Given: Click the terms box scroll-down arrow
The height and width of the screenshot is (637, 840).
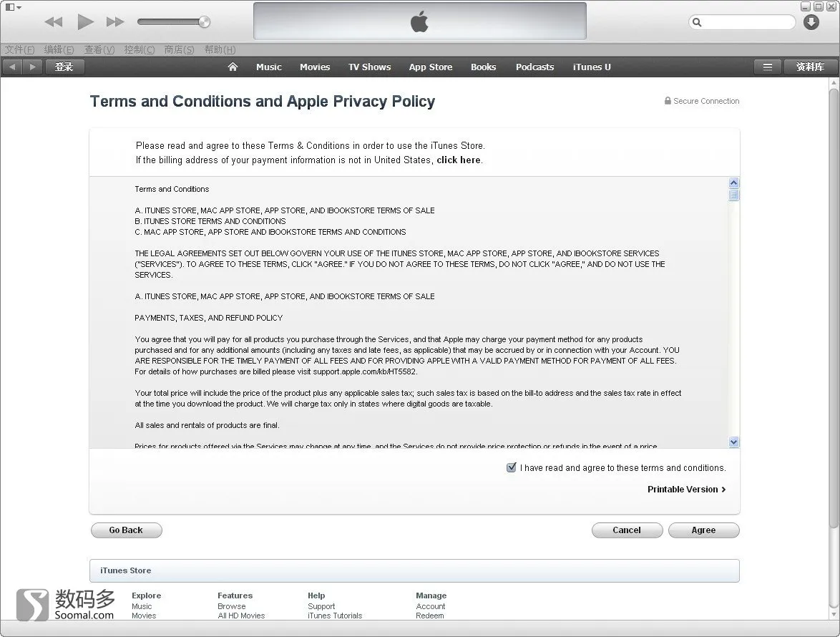Looking at the screenshot, I should pos(734,442).
